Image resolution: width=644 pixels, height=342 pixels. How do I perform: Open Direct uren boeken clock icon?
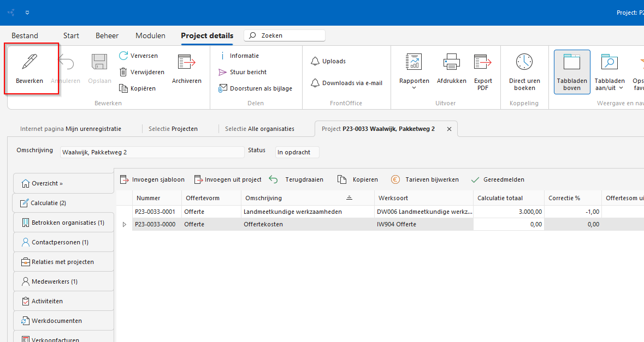point(524,62)
